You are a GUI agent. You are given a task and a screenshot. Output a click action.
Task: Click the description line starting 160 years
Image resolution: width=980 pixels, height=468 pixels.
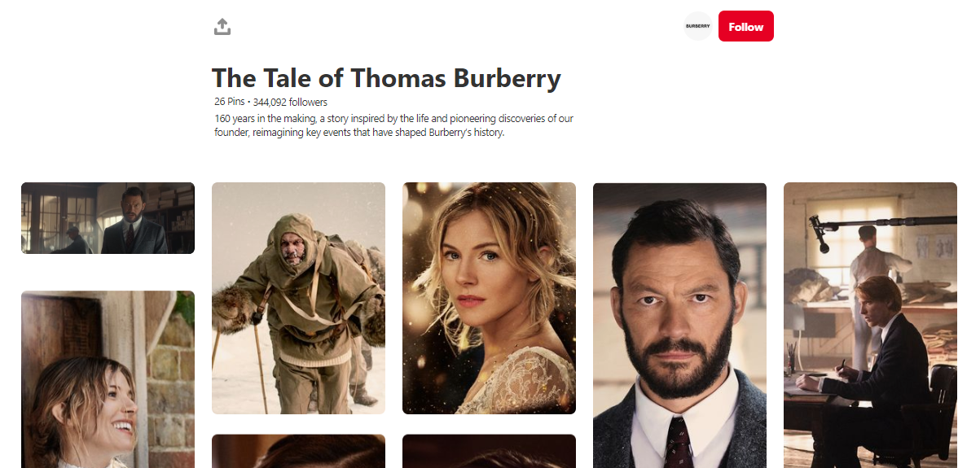[x=393, y=118]
